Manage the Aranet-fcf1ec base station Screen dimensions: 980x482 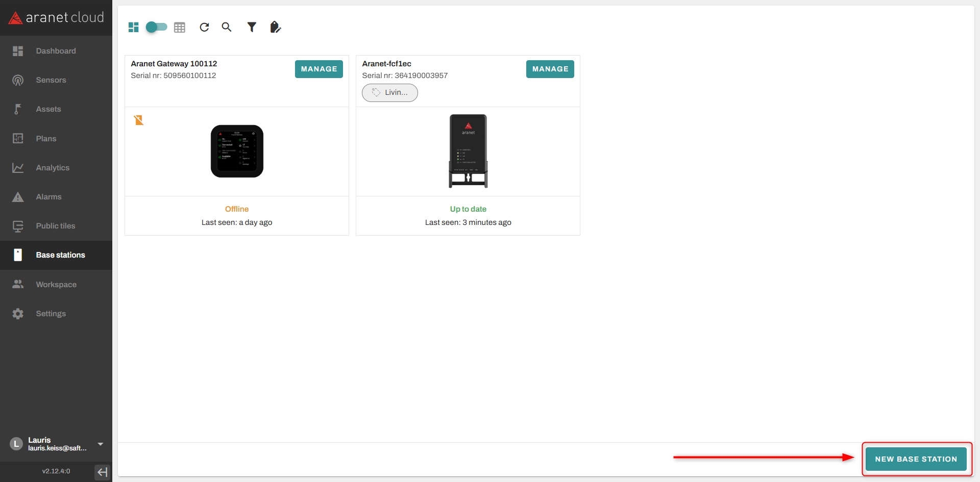[x=550, y=69]
